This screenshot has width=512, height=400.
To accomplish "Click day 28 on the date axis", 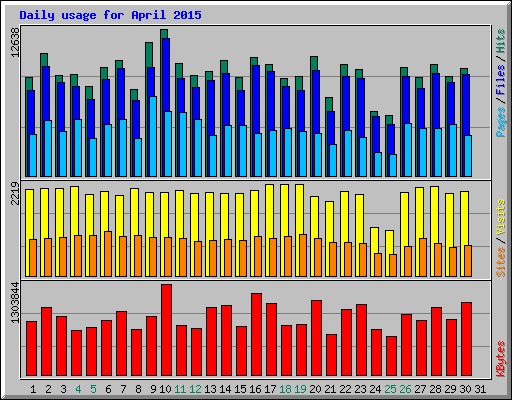I will 435,389.
